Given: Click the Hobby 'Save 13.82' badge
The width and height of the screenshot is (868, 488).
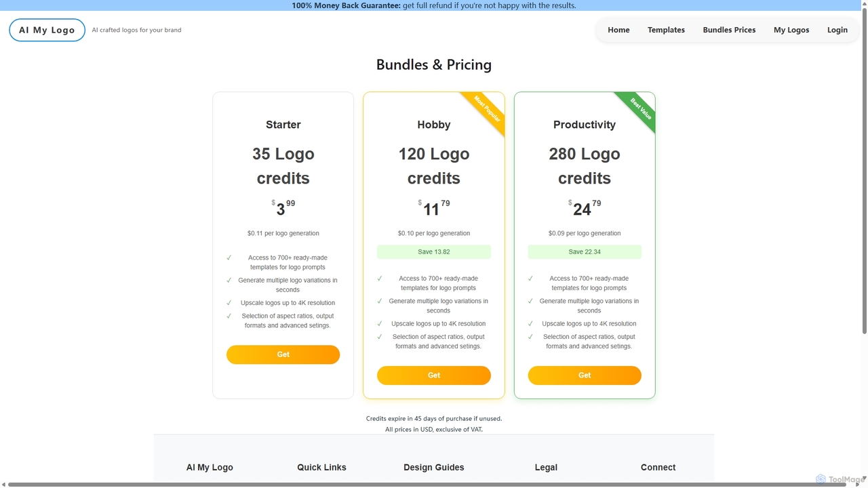Looking at the screenshot, I should click(434, 252).
